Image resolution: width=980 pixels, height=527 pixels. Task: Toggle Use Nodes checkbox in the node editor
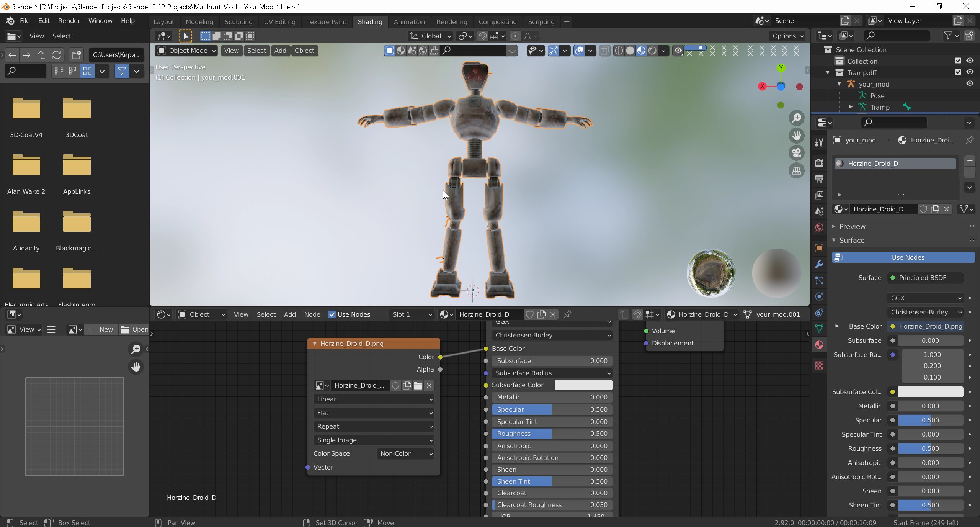[x=332, y=314]
